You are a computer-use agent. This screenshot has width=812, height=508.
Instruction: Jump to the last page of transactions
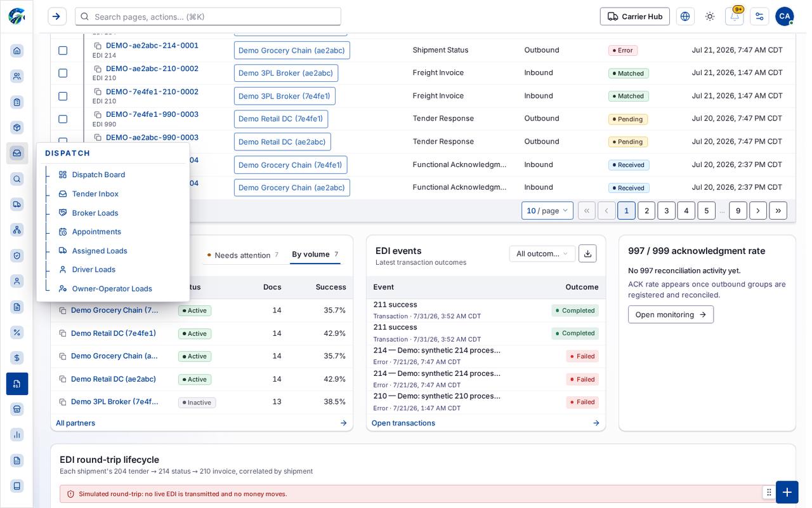point(778,211)
